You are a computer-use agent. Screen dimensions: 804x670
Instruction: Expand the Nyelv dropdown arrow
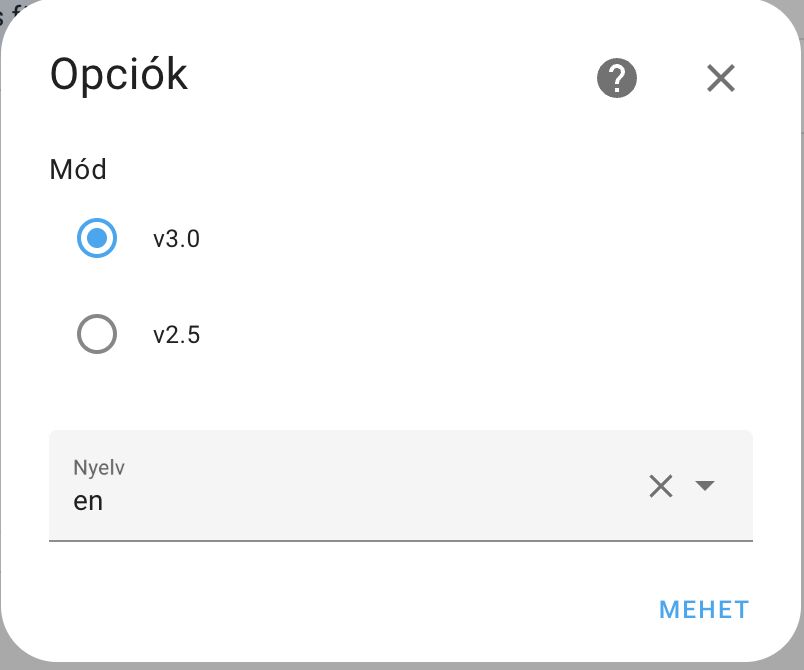pyautogui.click(x=705, y=486)
